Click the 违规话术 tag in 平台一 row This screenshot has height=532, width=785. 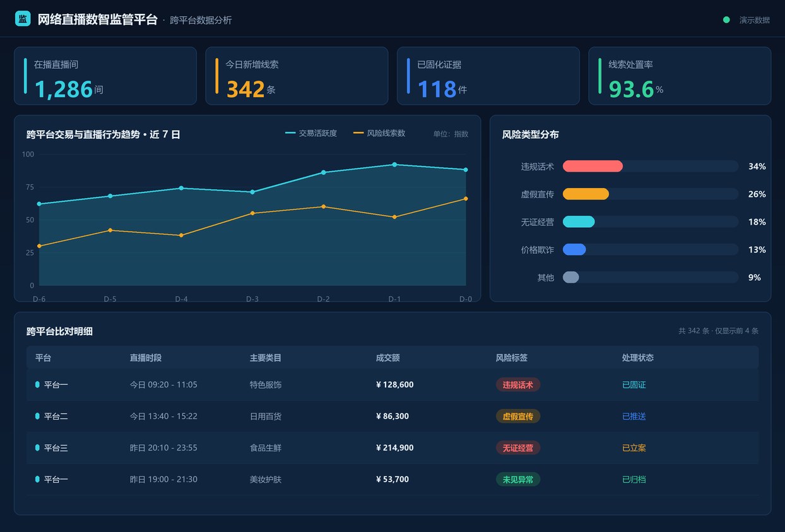(x=518, y=385)
